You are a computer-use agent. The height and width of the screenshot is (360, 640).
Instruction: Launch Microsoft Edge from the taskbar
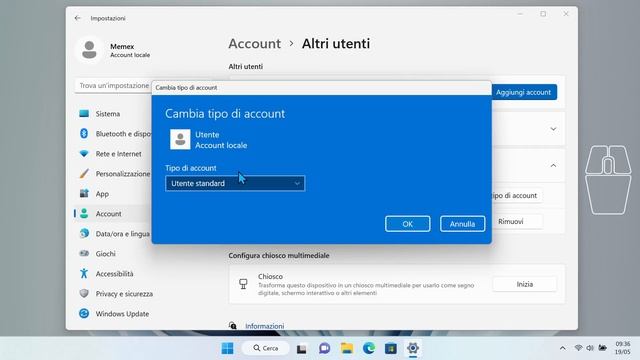369,348
